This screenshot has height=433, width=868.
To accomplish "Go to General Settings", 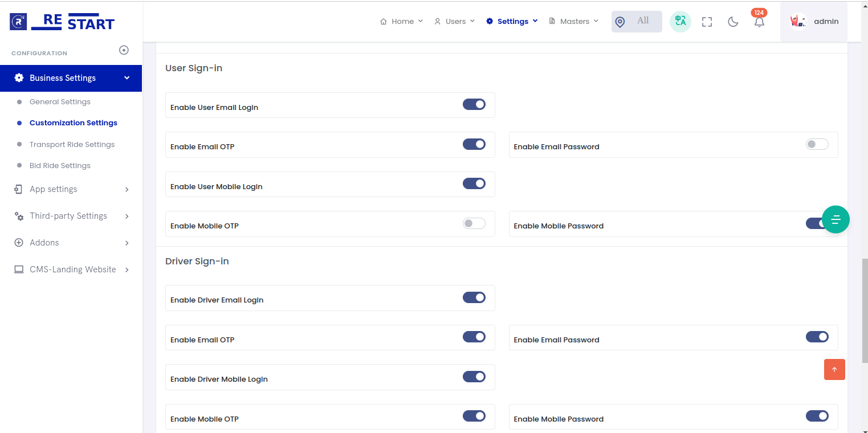I will point(60,102).
